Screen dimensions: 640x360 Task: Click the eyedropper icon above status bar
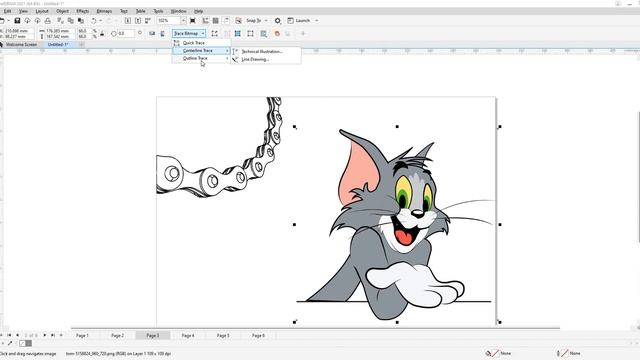tap(10, 343)
